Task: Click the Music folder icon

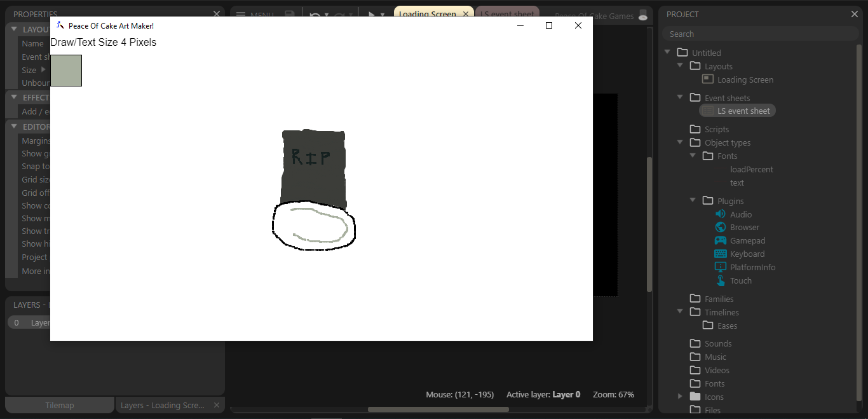Action: [x=695, y=357]
